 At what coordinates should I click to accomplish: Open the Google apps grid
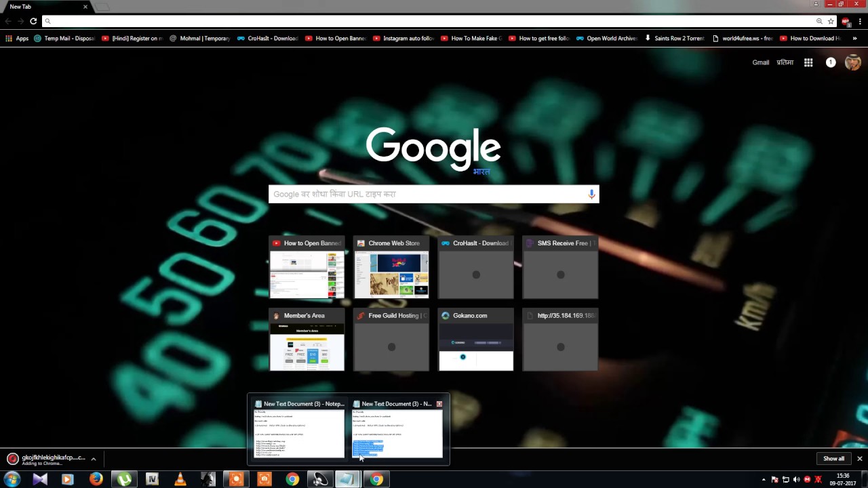(808, 62)
